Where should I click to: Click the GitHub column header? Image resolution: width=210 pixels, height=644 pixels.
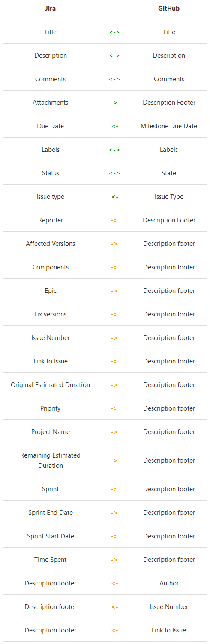click(x=169, y=8)
